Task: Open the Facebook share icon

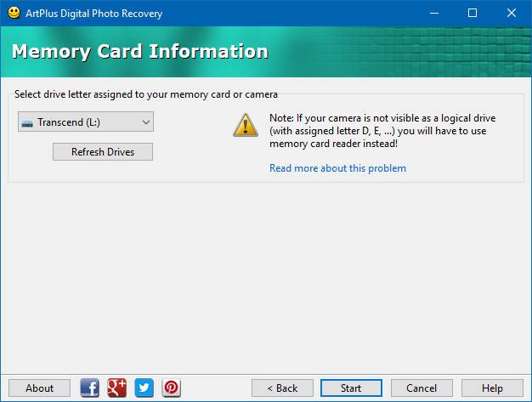Action: [x=89, y=388]
